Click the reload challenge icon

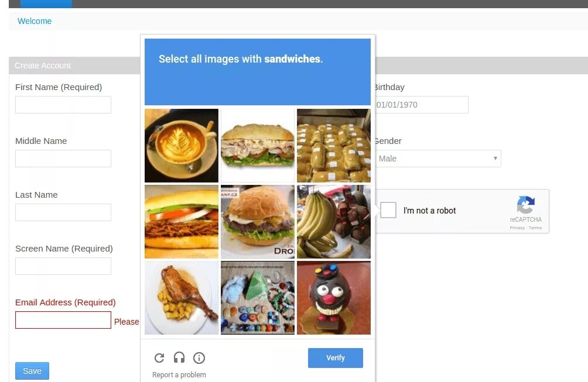click(x=159, y=358)
